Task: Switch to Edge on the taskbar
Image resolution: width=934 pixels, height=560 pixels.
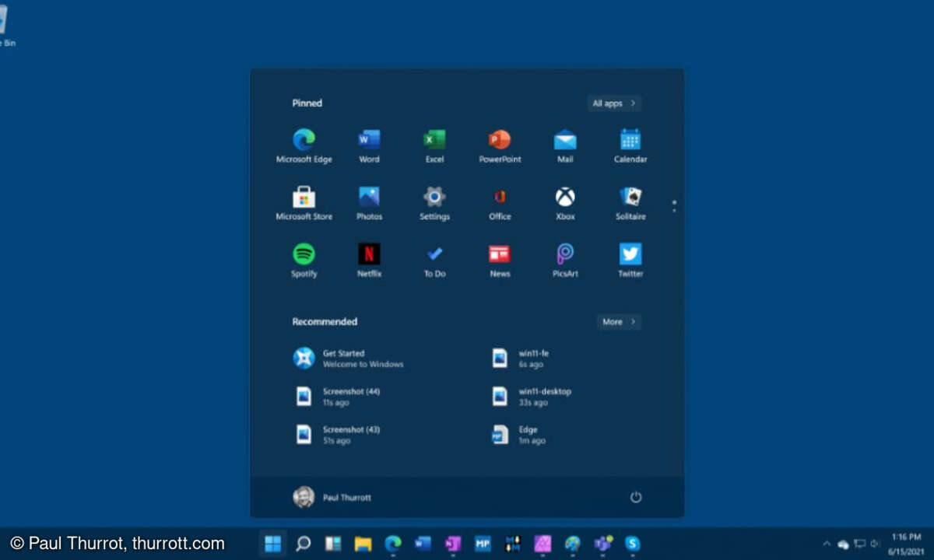Action: click(393, 543)
